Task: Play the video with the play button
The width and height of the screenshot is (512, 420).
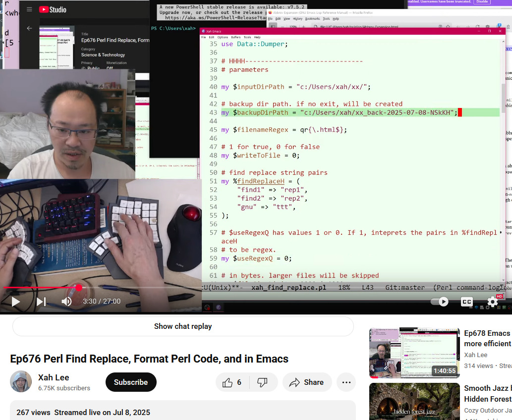Action: (x=15, y=301)
